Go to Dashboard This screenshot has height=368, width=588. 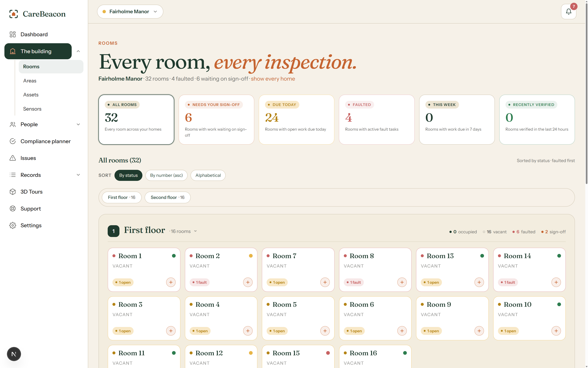pyautogui.click(x=44, y=34)
